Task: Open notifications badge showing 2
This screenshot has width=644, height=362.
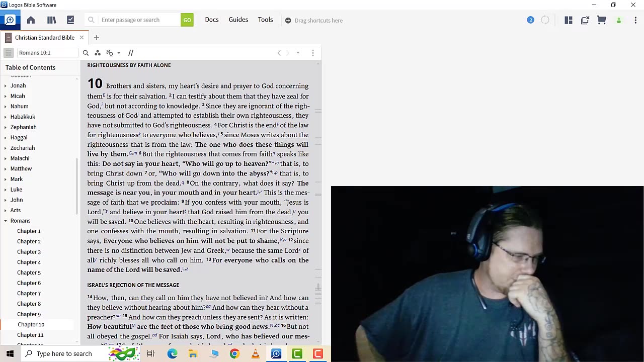Action: (x=530, y=20)
